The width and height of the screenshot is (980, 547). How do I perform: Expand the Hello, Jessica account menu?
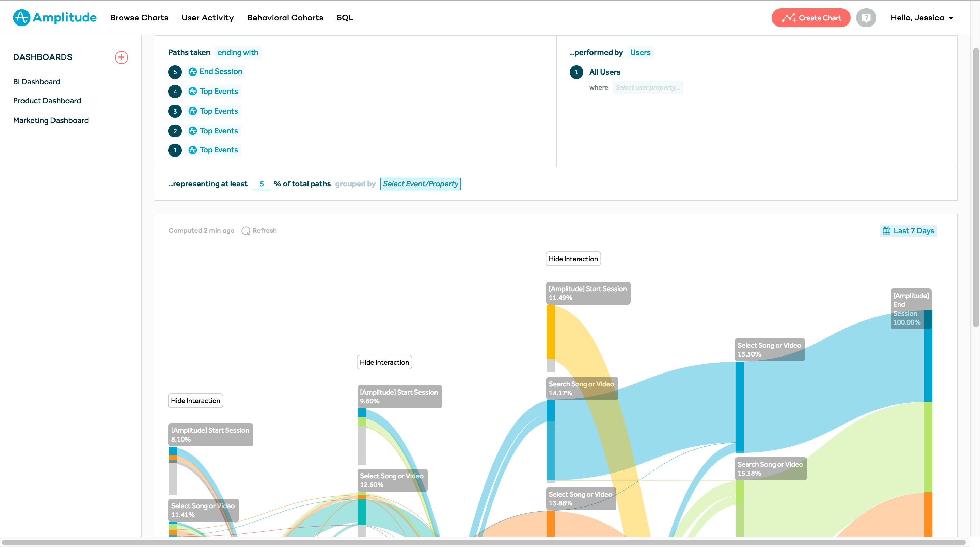pyautogui.click(x=922, y=18)
